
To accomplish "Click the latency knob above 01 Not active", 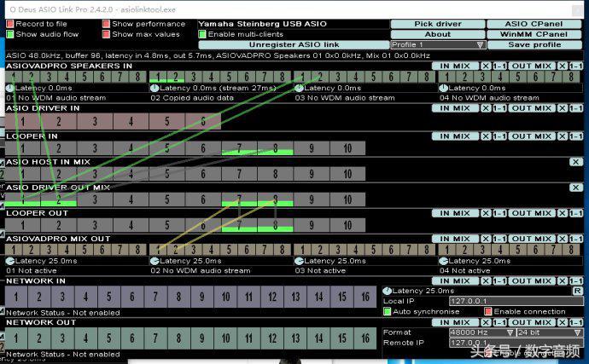I will coord(10,261).
